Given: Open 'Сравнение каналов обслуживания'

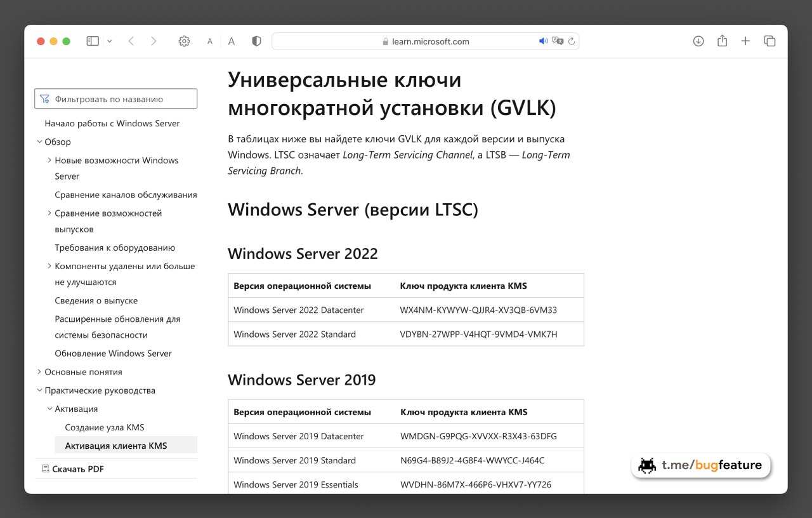Looking at the screenshot, I should 126,195.
